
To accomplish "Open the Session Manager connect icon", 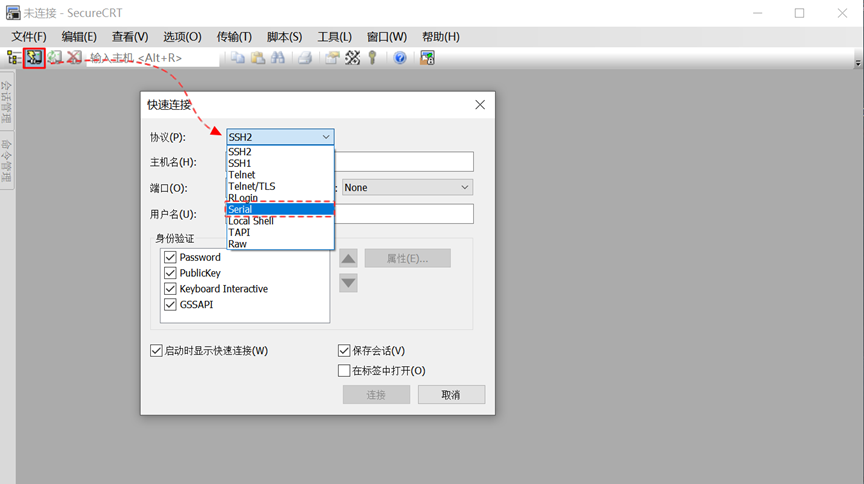I will tap(14, 57).
